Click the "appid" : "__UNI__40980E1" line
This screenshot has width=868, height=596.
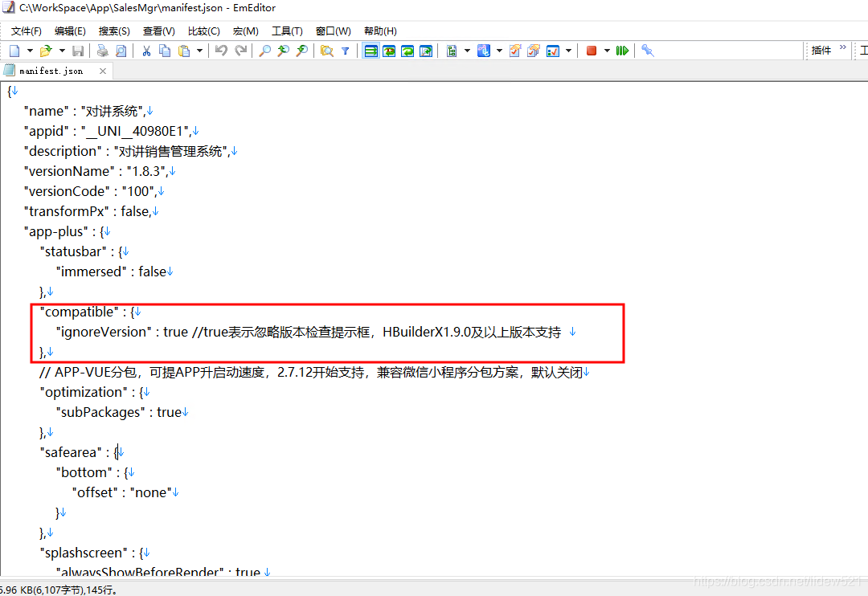pos(108,131)
